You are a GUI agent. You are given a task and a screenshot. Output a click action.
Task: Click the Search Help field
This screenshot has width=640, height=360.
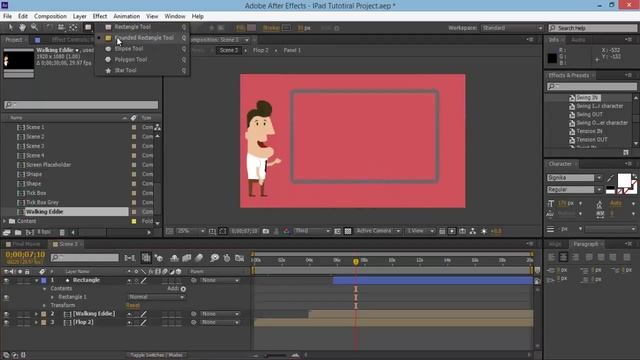point(593,28)
